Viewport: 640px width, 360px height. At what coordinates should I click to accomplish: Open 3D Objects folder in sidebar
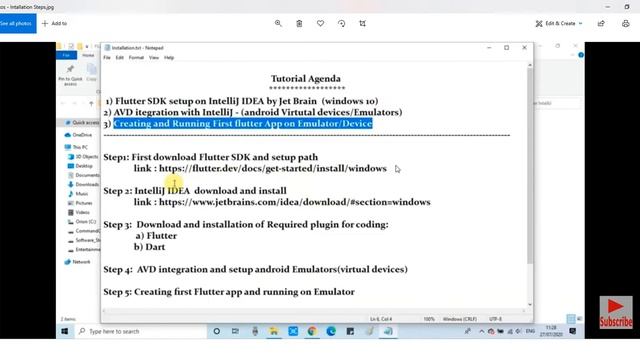[x=83, y=157]
